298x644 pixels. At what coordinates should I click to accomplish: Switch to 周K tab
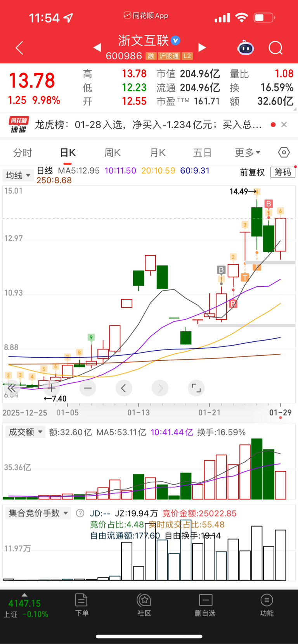pos(113,153)
